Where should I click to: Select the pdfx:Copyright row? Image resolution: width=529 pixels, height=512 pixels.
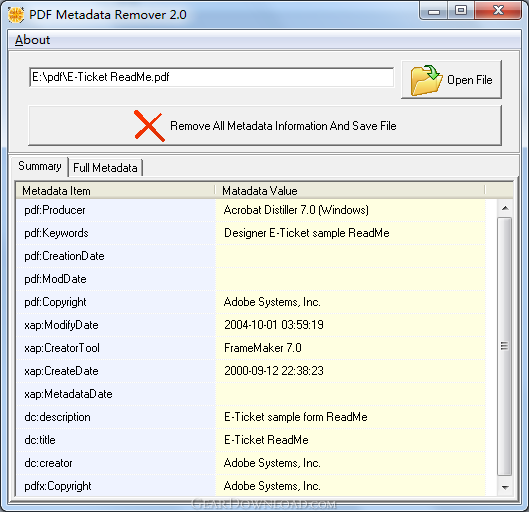(251, 486)
